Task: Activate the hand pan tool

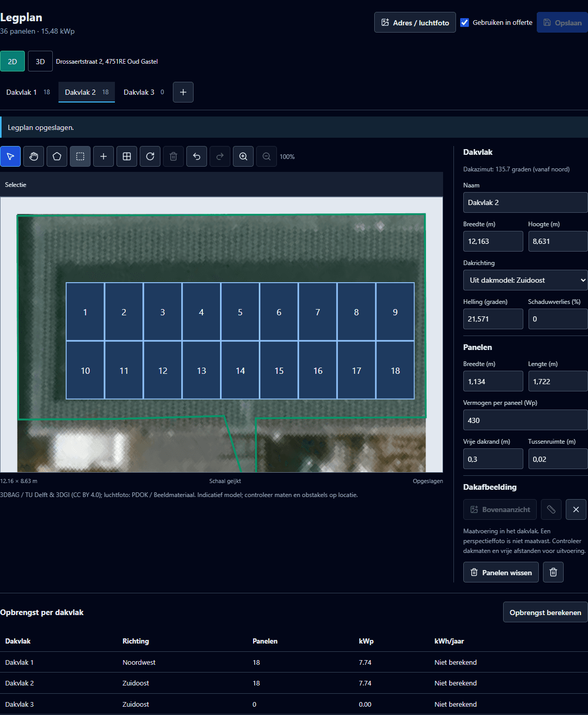Action: coord(34,156)
